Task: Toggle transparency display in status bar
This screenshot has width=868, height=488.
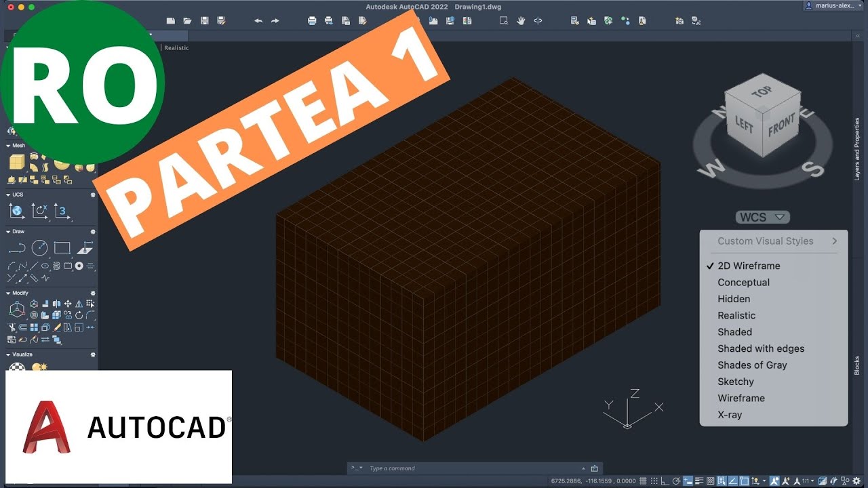Action: [x=711, y=481]
